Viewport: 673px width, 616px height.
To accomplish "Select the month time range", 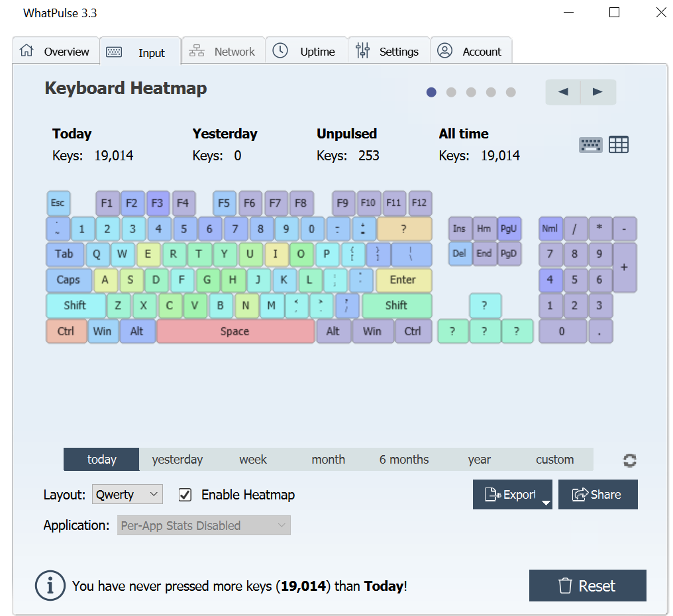I will pos(329,459).
